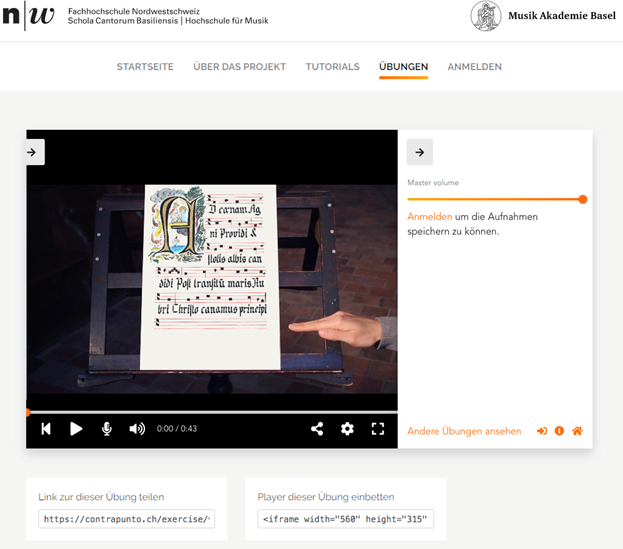The height and width of the screenshot is (549, 623).
Task: Click the FHNW n|w logo
Action: pos(28,16)
